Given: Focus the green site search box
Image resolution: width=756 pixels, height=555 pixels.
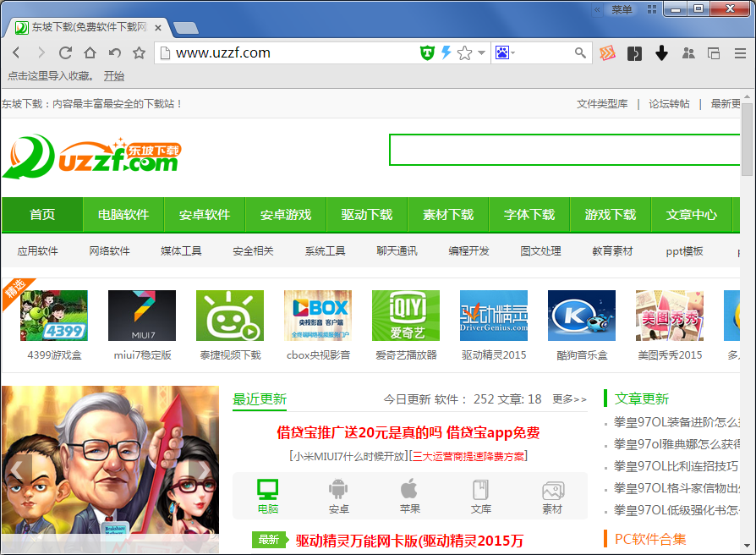Looking at the screenshot, I should [x=565, y=150].
